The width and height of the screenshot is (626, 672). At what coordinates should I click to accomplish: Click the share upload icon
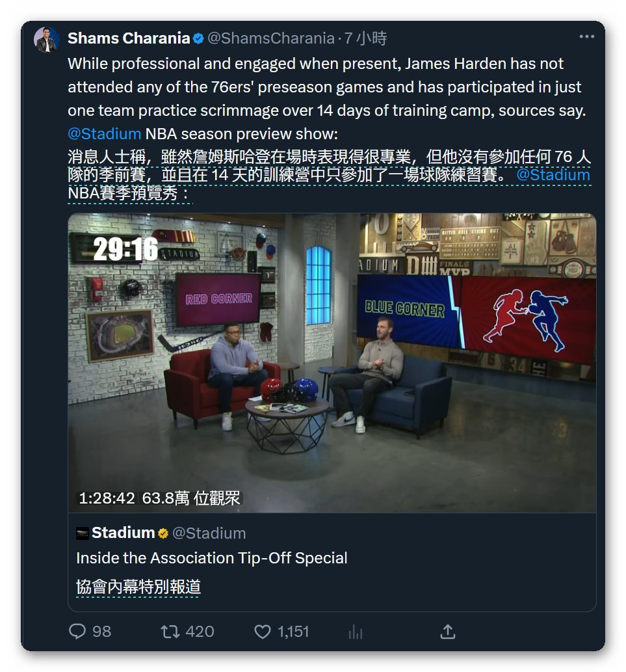tap(448, 632)
